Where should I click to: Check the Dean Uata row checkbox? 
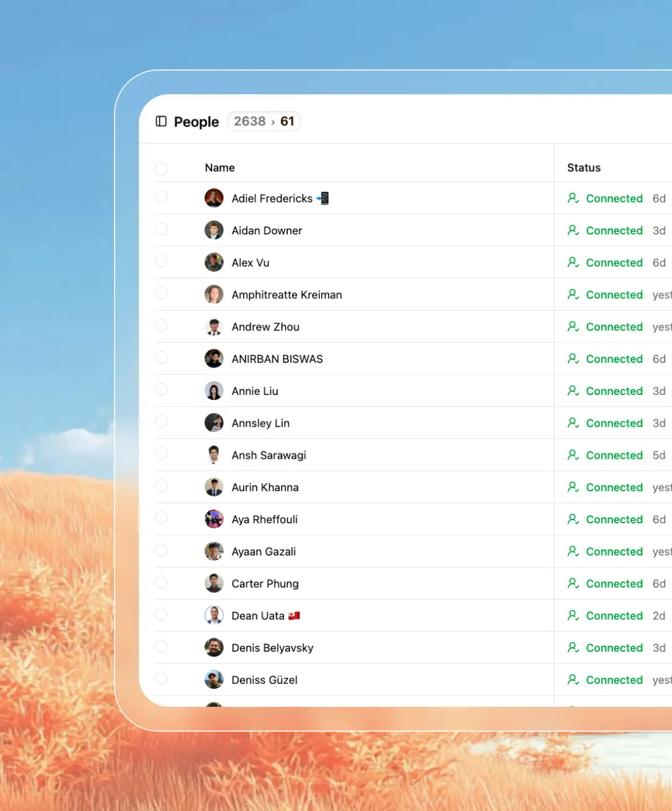click(161, 614)
